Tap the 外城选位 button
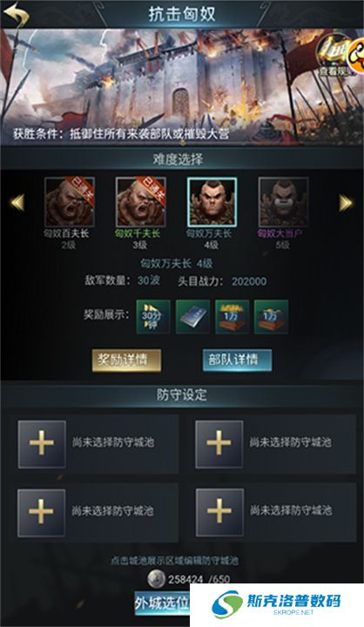Image resolution: width=364 pixels, height=627 pixels. 162,603
